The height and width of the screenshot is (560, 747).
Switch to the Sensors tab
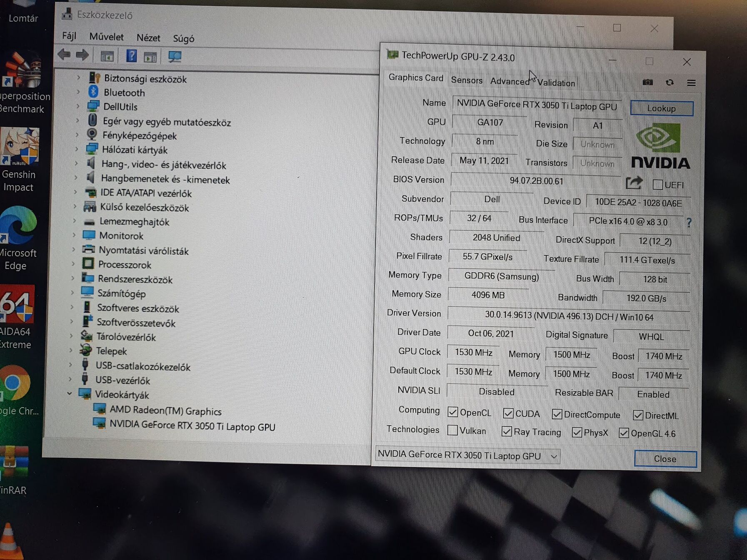[467, 80]
